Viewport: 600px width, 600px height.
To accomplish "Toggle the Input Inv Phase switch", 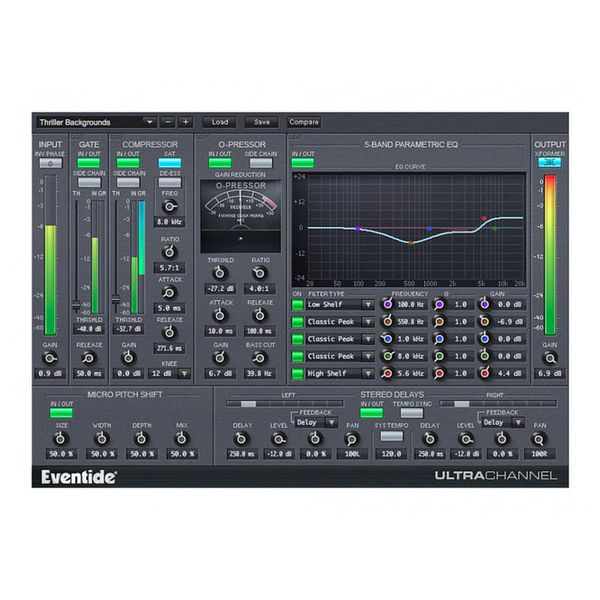I will [x=50, y=163].
